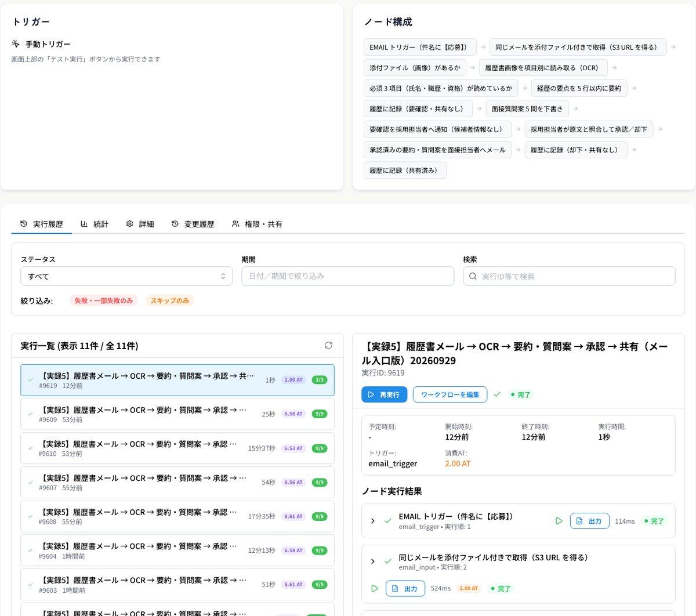Click the 承認済みの要約・質問案を面接担当者へメール chip

438,150
